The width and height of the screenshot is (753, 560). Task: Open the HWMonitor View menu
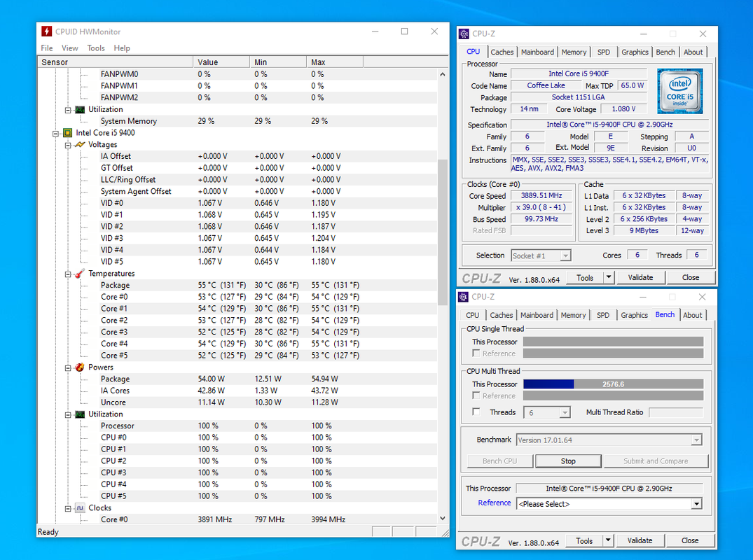click(x=69, y=48)
